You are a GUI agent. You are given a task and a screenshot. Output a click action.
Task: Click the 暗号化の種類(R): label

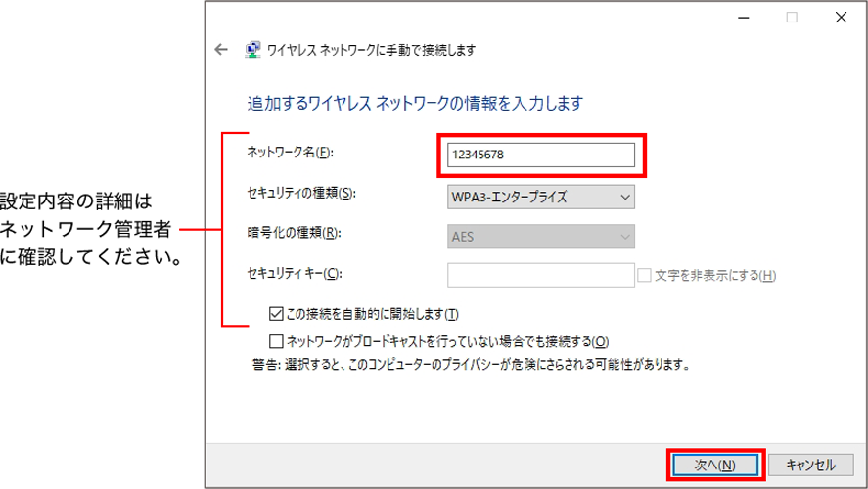(294, 233)
